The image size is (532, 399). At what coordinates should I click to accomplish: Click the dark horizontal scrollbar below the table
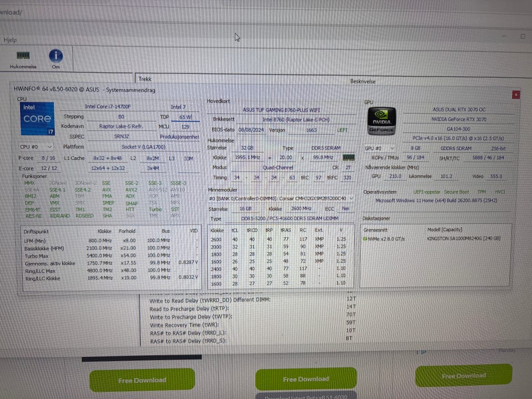(141, 358)
